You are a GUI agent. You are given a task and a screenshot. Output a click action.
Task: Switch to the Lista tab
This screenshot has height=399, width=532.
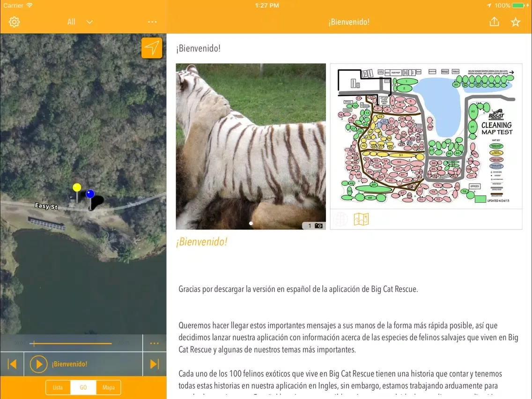(58, 387)
